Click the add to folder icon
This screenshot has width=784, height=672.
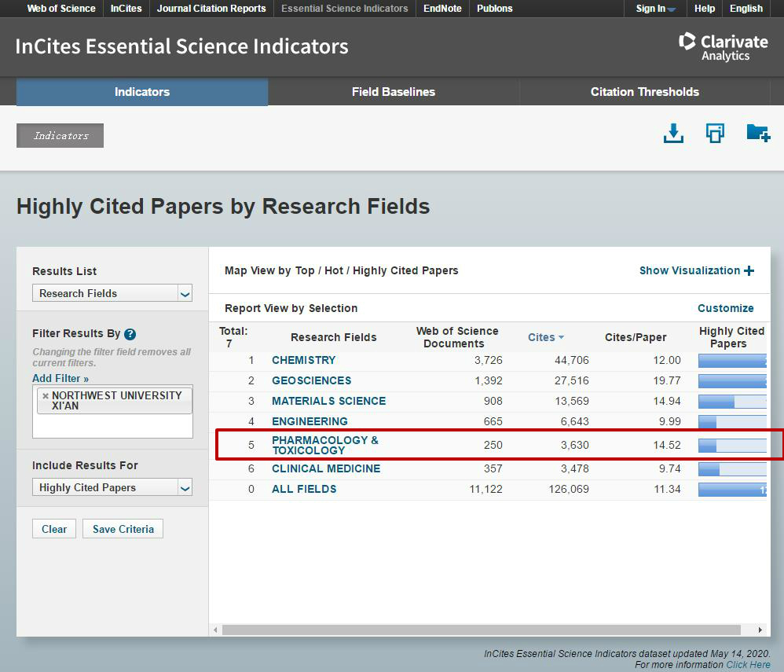tap(757, 134)
